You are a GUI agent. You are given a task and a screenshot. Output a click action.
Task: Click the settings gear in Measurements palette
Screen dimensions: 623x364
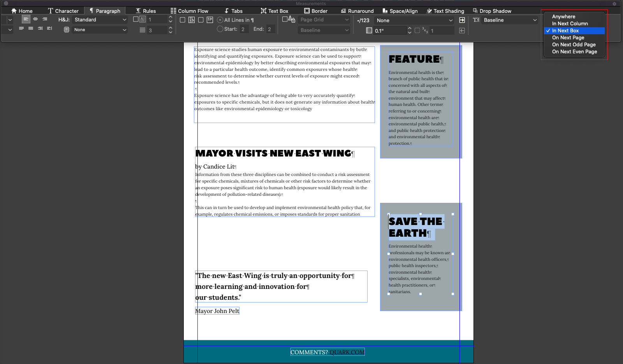coord(614,4)
